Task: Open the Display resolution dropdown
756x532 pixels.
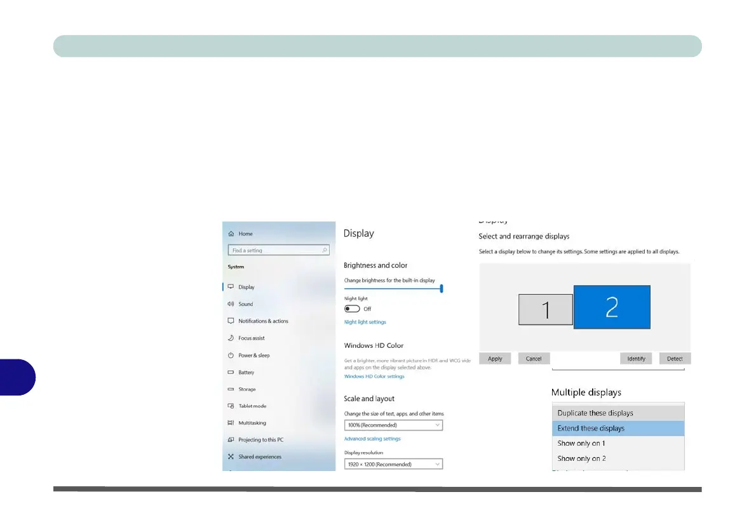Action: coord(393,464)
